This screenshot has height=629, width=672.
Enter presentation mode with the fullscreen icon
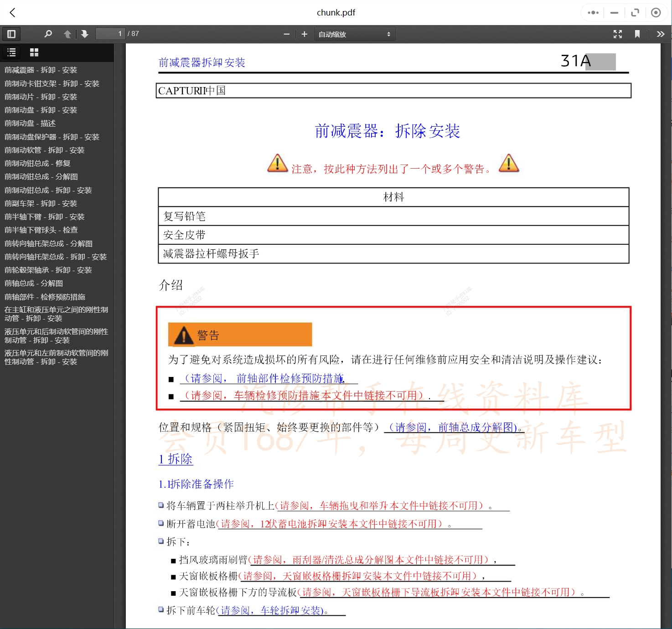click(x=618, y=34)
